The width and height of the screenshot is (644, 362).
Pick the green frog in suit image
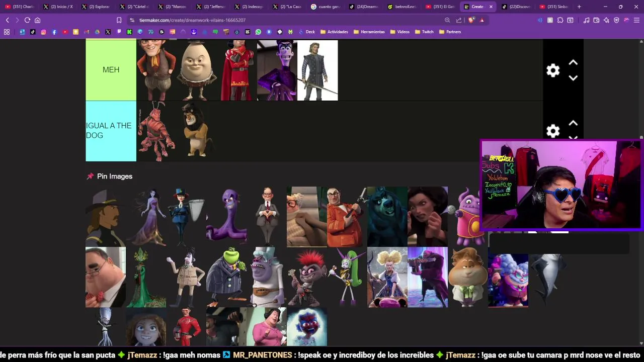[226, 277]
